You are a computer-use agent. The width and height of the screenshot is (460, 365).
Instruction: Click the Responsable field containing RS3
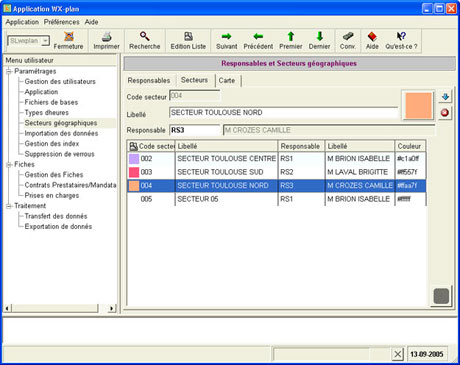195,130
